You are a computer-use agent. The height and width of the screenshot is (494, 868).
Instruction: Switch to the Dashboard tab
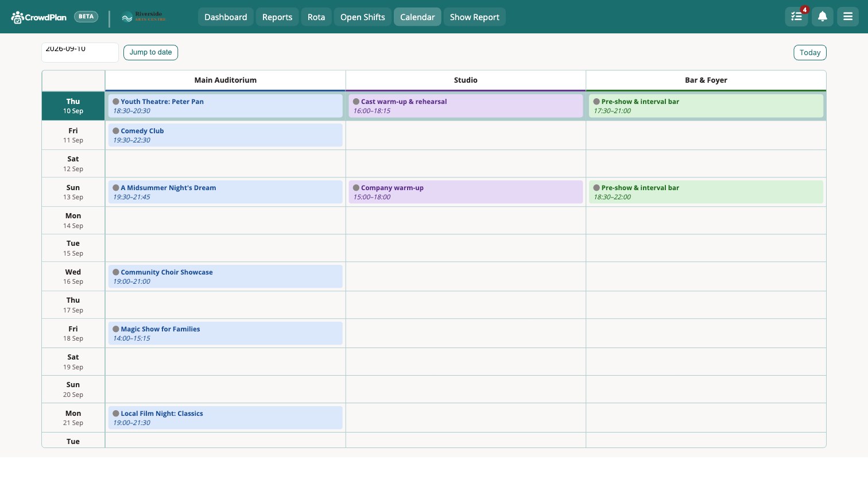pyautogui.click(x=226, y=17)
